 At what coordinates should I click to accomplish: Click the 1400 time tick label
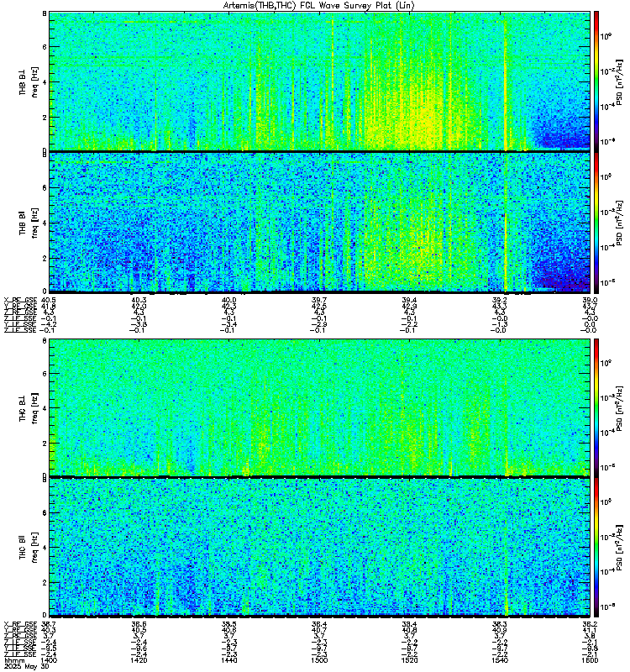pos(49,660)
